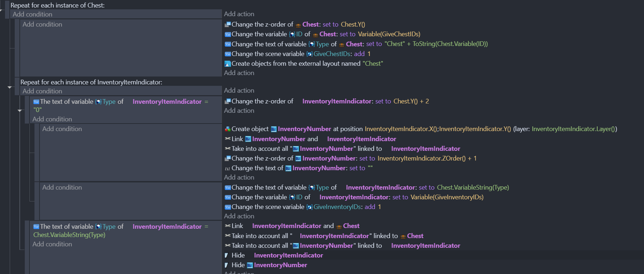Click the InventoryNumber object icon in the Create object action
Viewport: 644px width, 274px height.
click(x=274, y=129)
